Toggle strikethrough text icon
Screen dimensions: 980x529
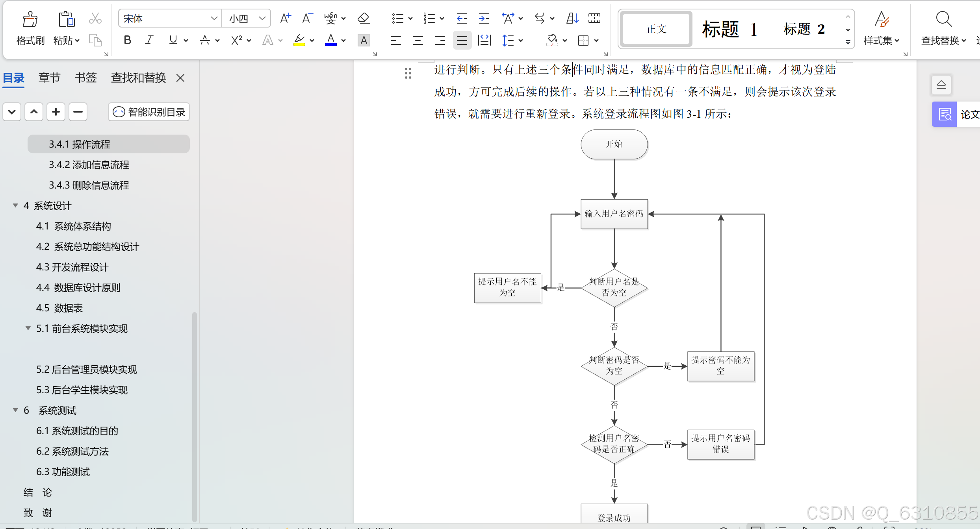pos(204,40)
